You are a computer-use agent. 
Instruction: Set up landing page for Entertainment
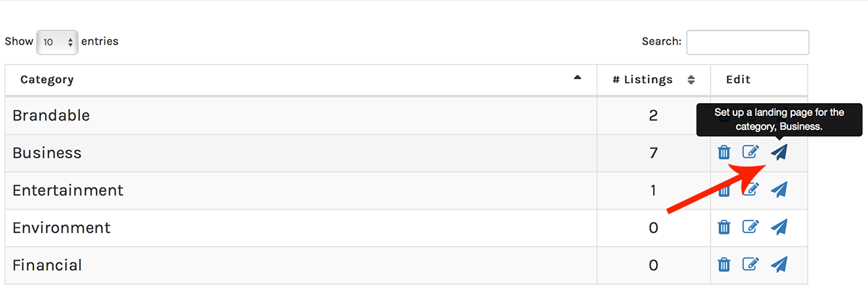point(779,190)
